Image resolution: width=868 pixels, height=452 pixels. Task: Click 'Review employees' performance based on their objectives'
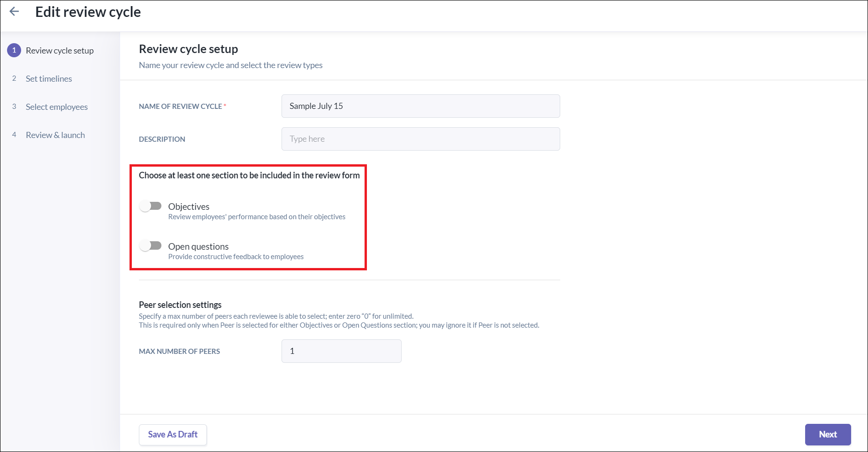click(x=257, y=217)
